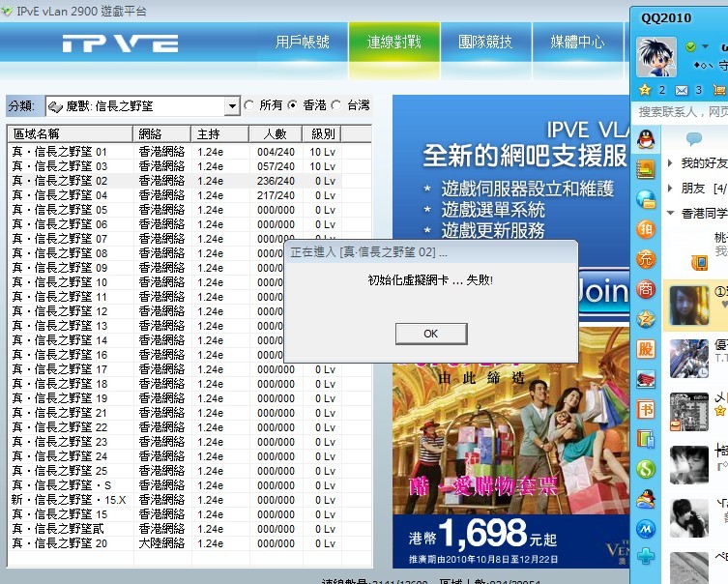Select the Gundam robot contact avatar
The image size is (728, 584).
point(689,358)
